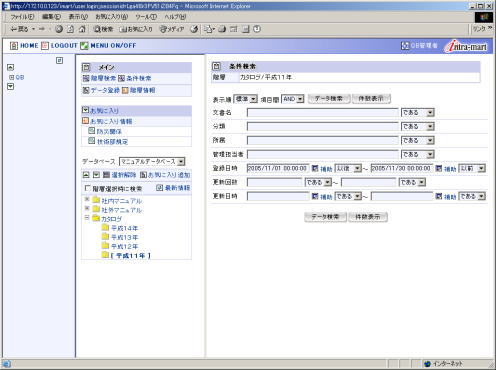Click the small icon atop the left sidebar
This screenshot has width=496, height=370.
tap(59, 60)
